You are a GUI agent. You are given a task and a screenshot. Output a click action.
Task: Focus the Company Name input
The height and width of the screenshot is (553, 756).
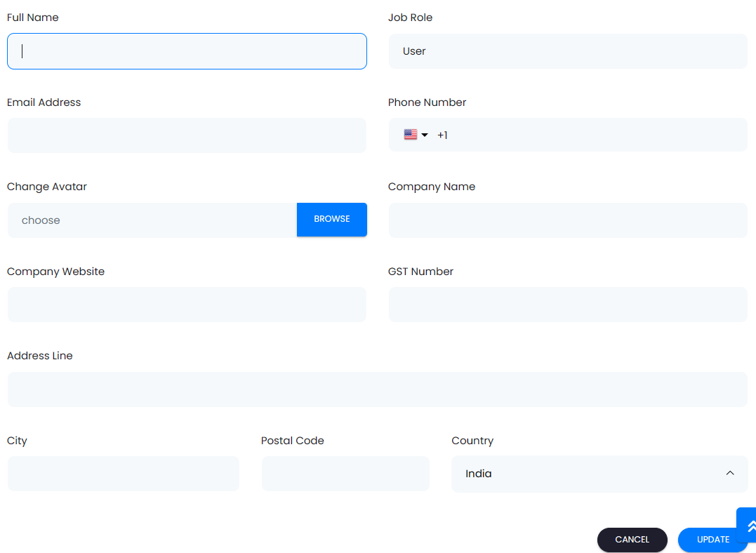tap(567, 220)
